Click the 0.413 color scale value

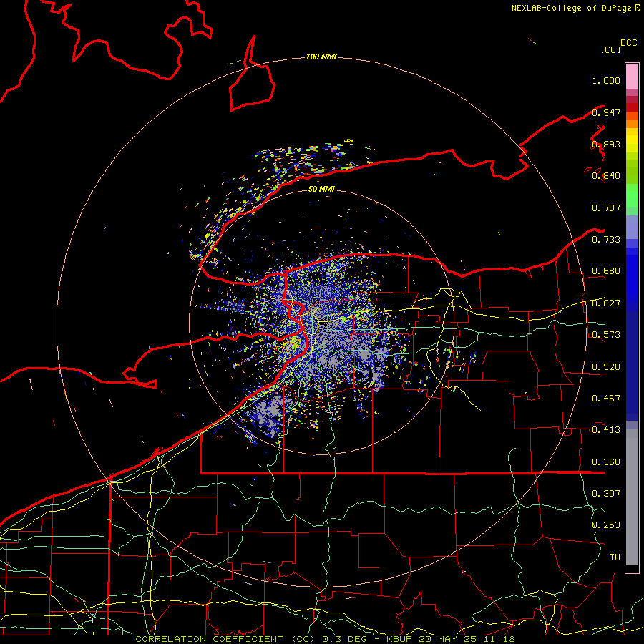click(x=606, y=430)
